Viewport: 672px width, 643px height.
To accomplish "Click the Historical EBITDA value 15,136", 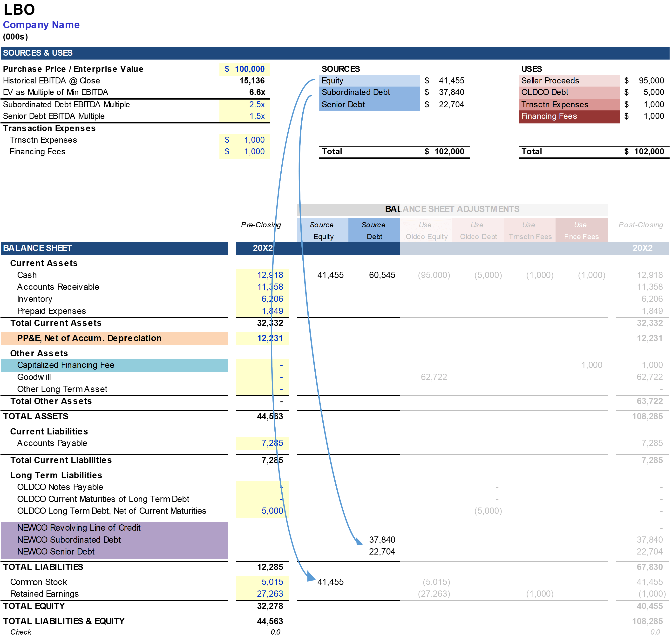I will tap(252, 81).
